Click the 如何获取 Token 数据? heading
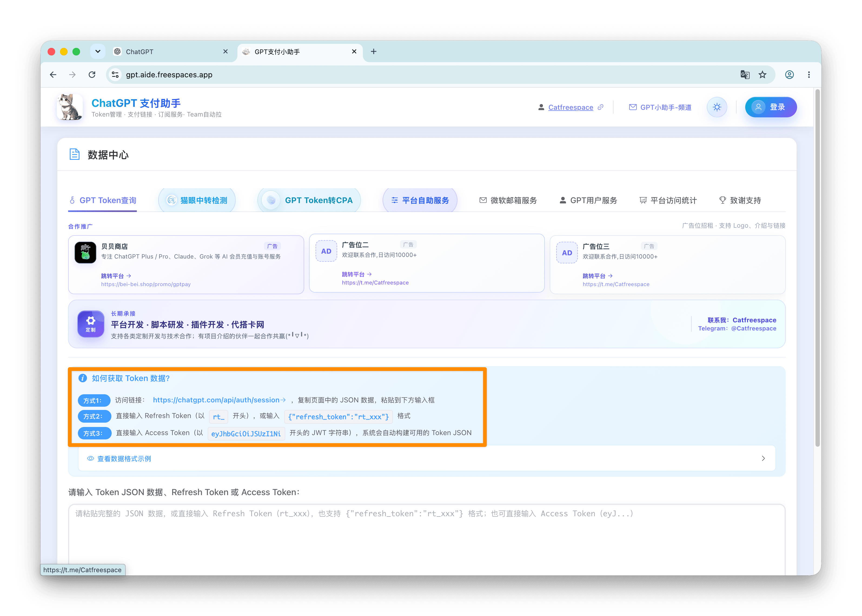This screenshot has width=862, height=616. [x=131, y=378]
